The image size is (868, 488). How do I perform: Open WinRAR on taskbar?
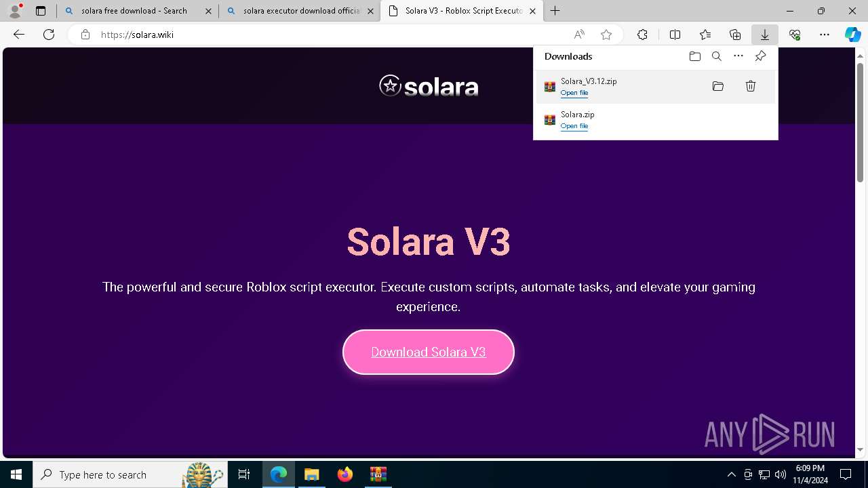coord(378,474)
